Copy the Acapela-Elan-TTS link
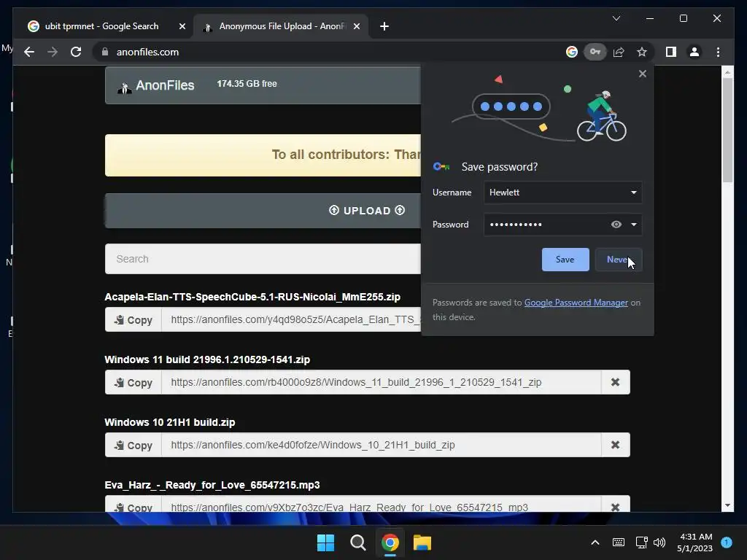747x560 pixels. 133,319
